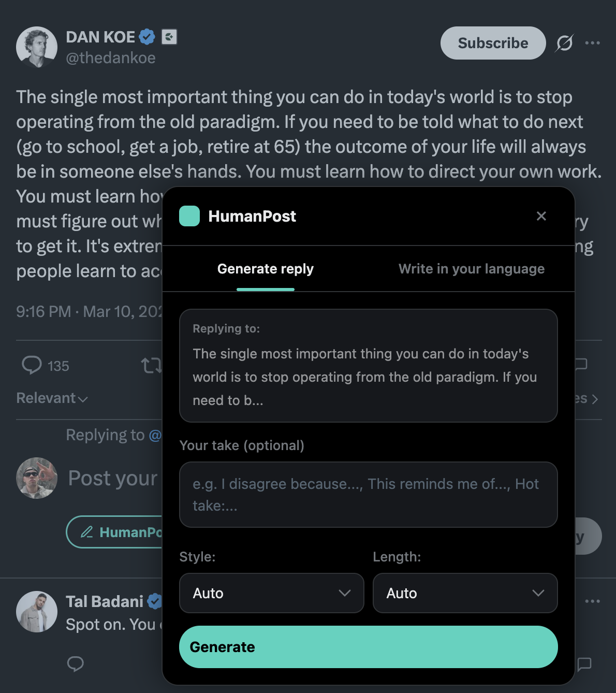Click DAN KOE's blue verified badge
Screen dimensions: 616x693
pos(147,37)
